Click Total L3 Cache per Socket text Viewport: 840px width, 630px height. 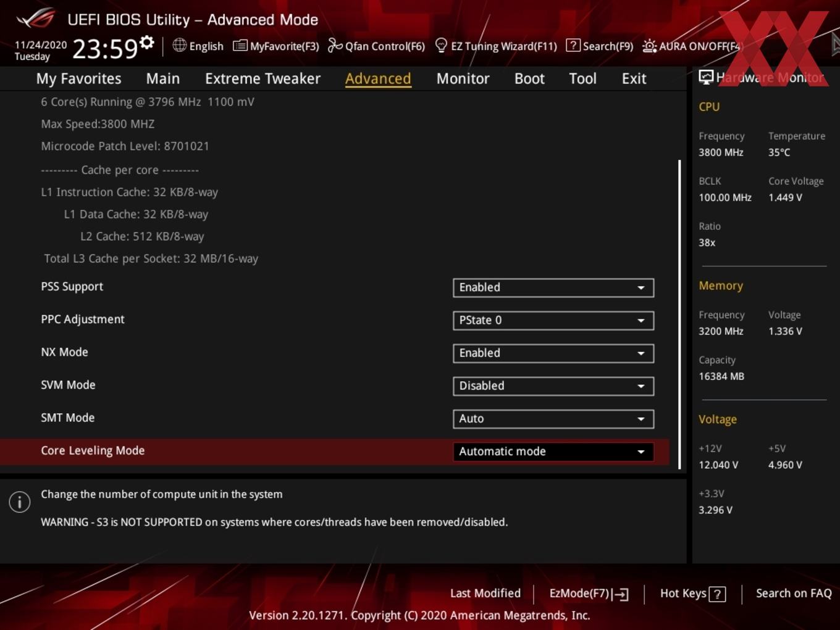(x=151, y=259)
